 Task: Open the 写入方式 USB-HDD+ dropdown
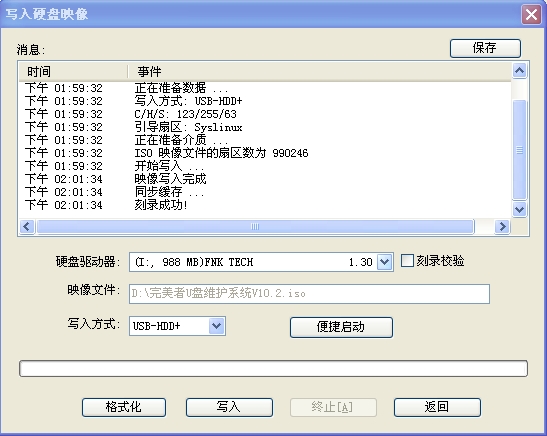[216, 326]
